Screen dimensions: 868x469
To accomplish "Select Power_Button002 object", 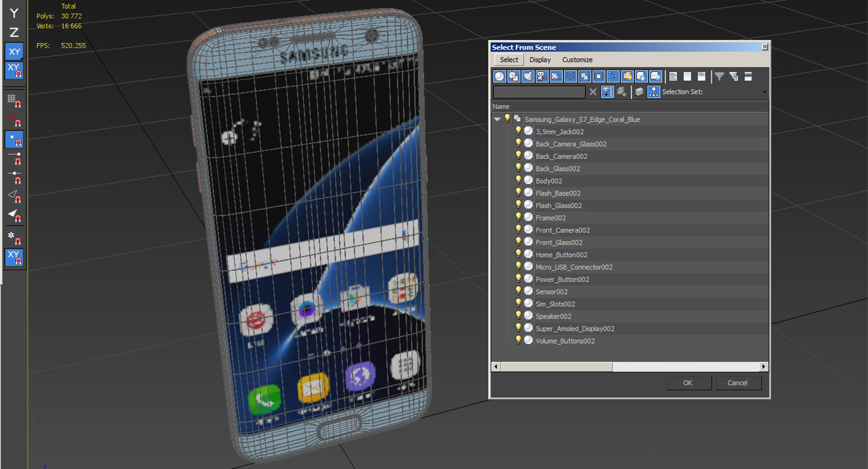I will (562, 280).
